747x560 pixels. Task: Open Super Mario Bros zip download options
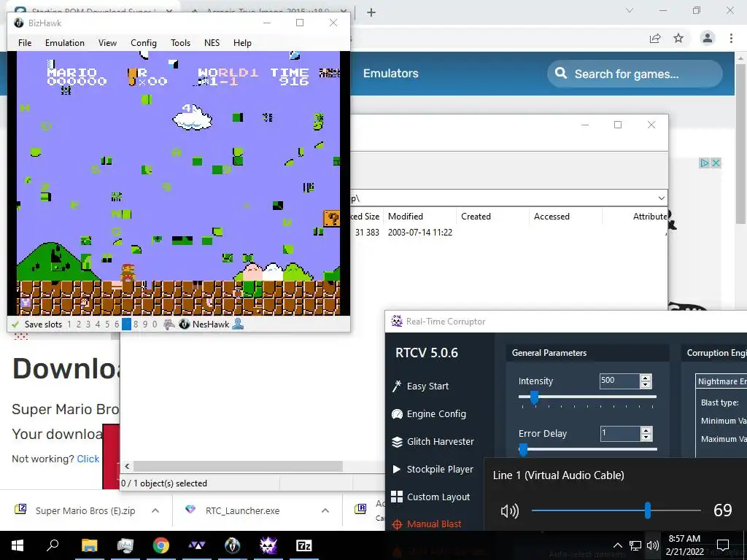click(x=155, y=510)
